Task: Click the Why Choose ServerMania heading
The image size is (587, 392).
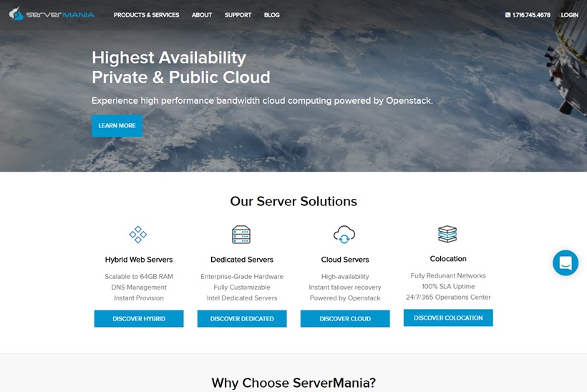Action: point(293,383)
